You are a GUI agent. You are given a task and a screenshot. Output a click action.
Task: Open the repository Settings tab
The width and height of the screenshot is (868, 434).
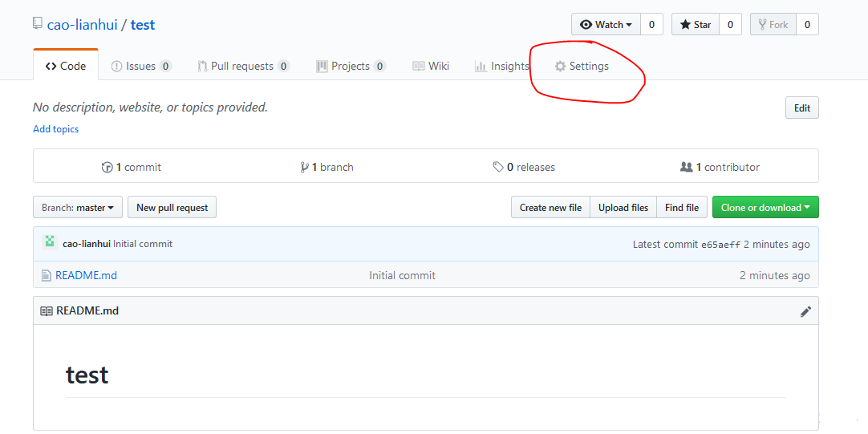point(582,67)
